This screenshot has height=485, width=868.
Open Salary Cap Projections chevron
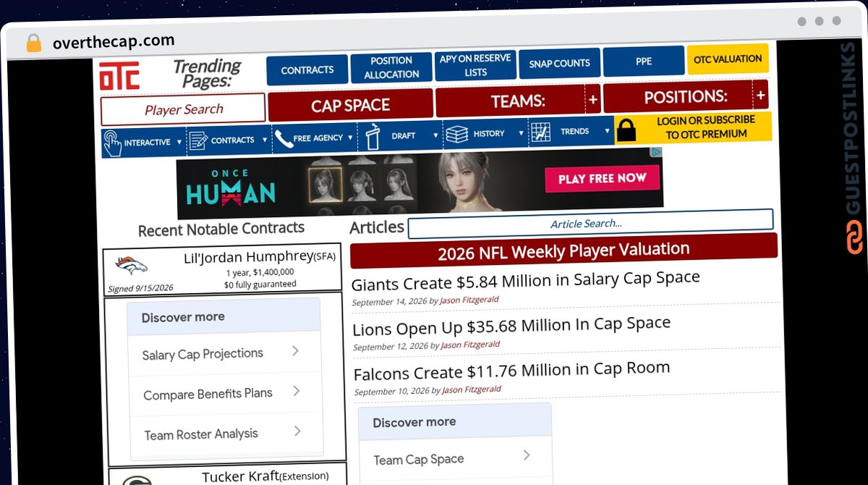tap(295, 351)
